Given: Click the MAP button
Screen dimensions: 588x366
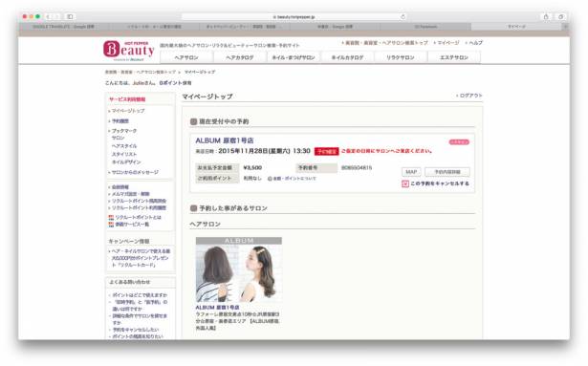Looking at the screenshot, I should pos(411,172).
